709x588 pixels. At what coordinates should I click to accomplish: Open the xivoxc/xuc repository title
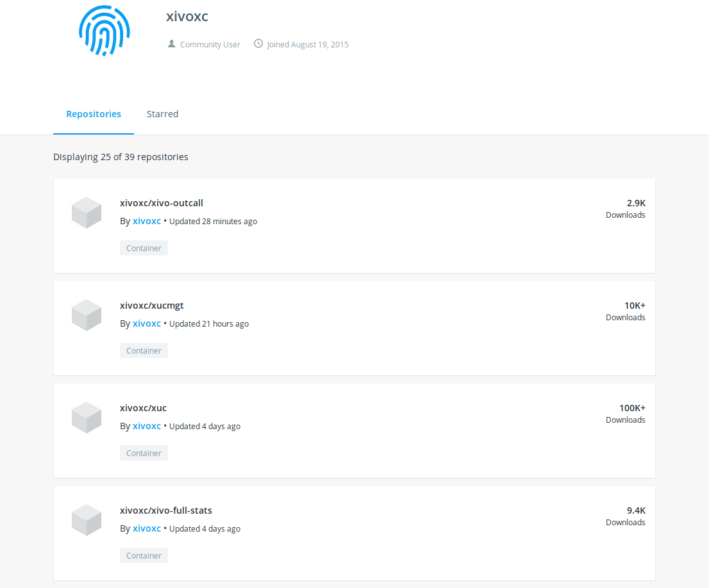coord(143,408)
